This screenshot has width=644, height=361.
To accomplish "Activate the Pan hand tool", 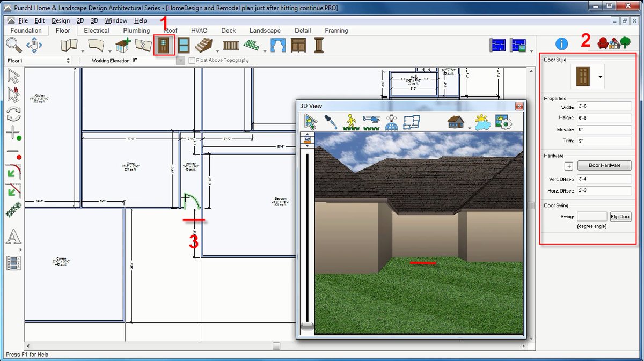I will pos(34,45).
